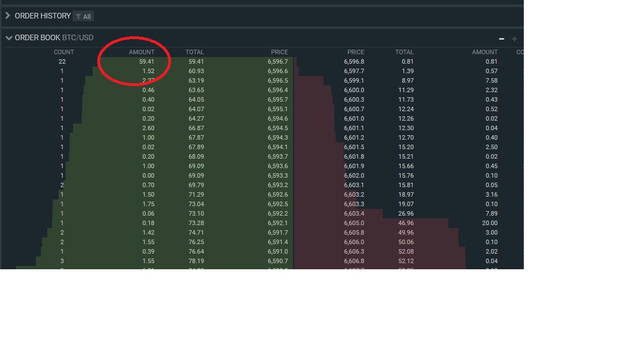The image size is (644, 362).
Task: Click the ORDER HISTORY title
Action: [42, 16]
